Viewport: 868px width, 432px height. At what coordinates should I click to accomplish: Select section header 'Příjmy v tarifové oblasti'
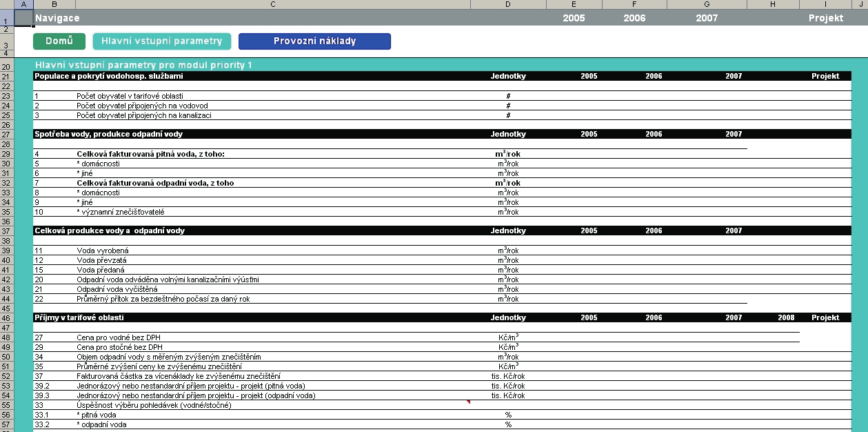(79, 318)
